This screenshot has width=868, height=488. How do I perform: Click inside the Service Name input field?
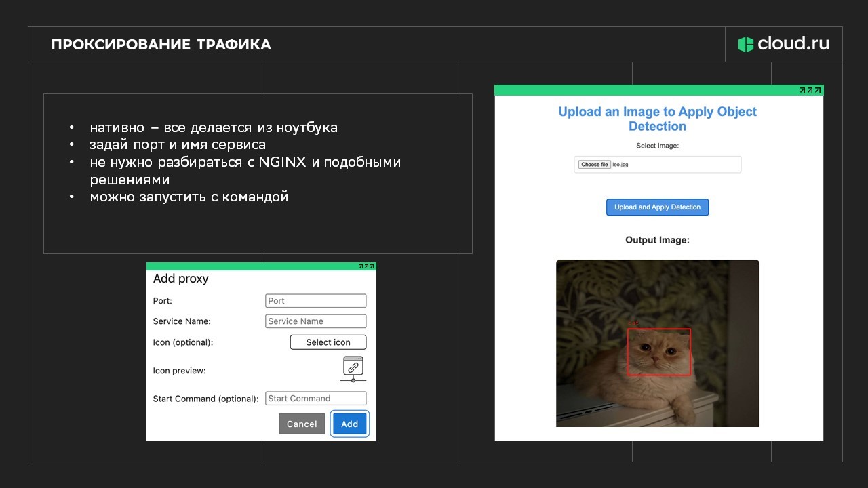click(x=315, y=321)
